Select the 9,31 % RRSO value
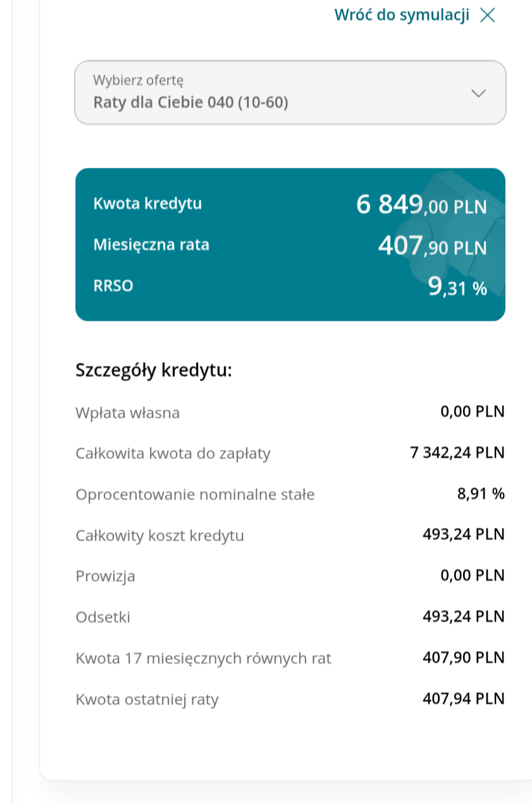Screen dimensions: 532x803 (457, 287)
